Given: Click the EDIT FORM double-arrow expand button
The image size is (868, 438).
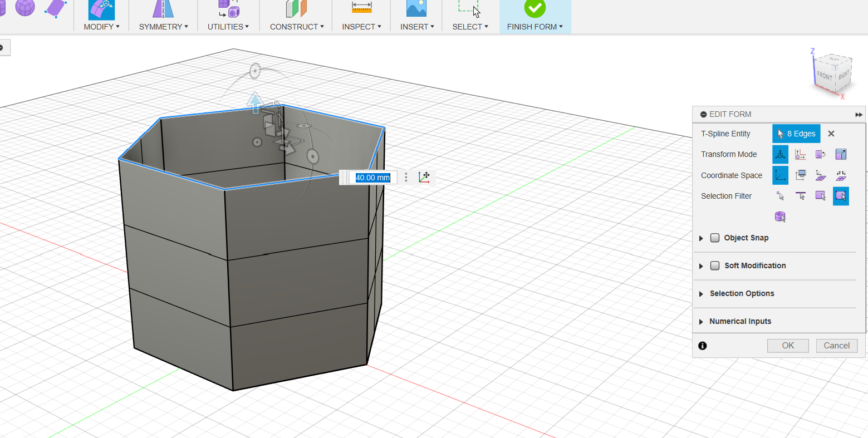Looking at the screenshot, I should 859,115.
